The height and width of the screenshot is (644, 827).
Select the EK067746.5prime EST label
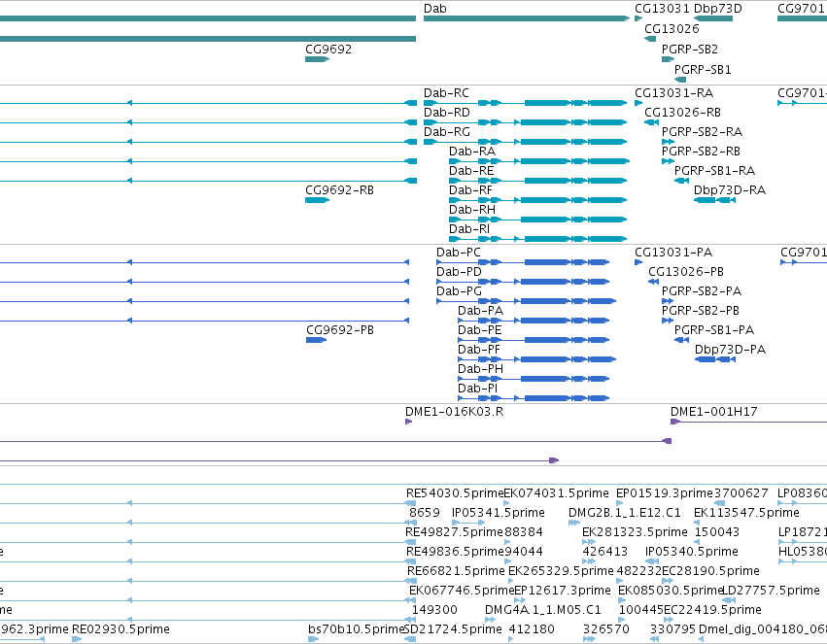[x=462, y=591]
